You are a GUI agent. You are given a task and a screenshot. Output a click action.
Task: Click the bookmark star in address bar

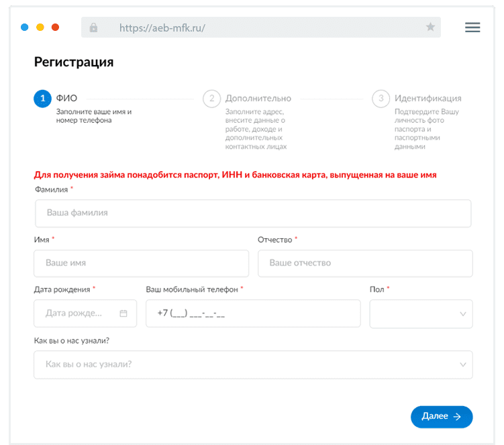click(x=430, y=28)
